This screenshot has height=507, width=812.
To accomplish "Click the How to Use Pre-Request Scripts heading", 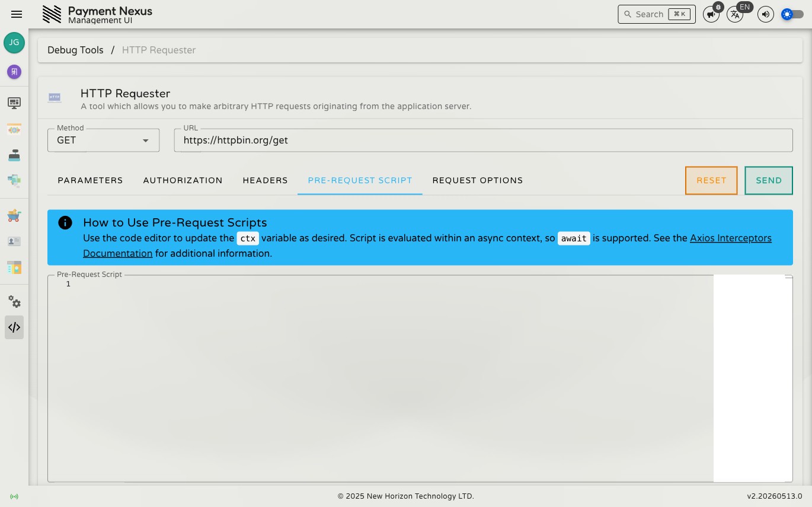I will (x=175, y=222).
